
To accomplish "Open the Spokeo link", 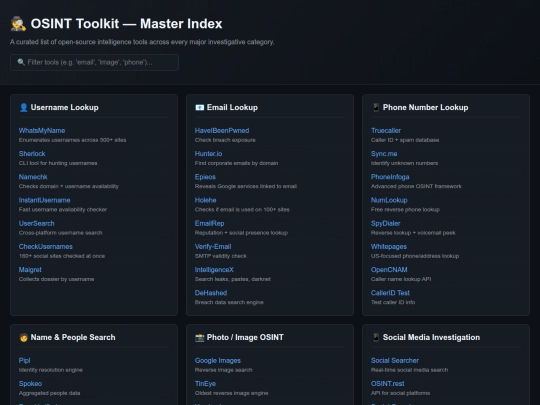I will [30, 384].
